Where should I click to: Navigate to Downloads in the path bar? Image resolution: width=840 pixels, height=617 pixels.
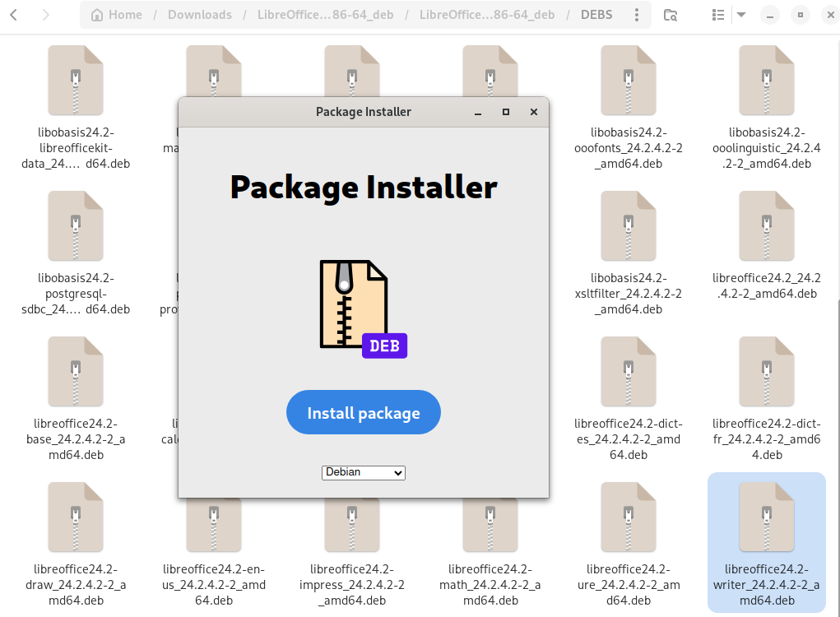200,15
